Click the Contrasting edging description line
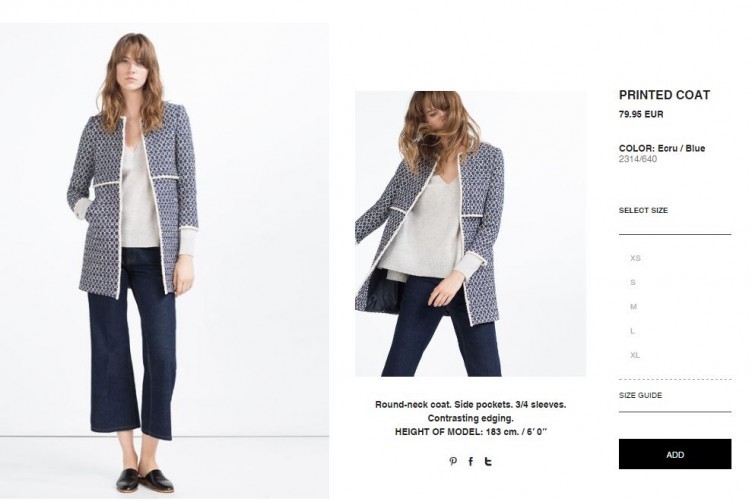Viewport: 752px width, 501px height. (x=470, y=418)
